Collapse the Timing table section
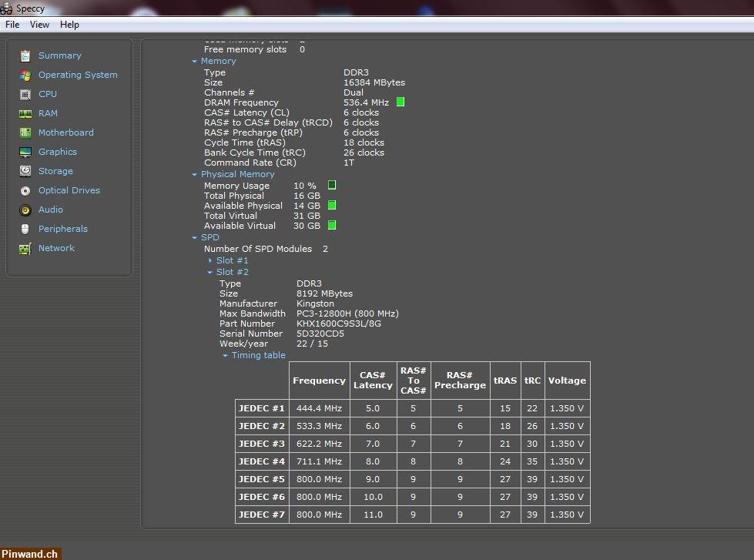Viewport: 754px width, 560px height. pos(226,355)
